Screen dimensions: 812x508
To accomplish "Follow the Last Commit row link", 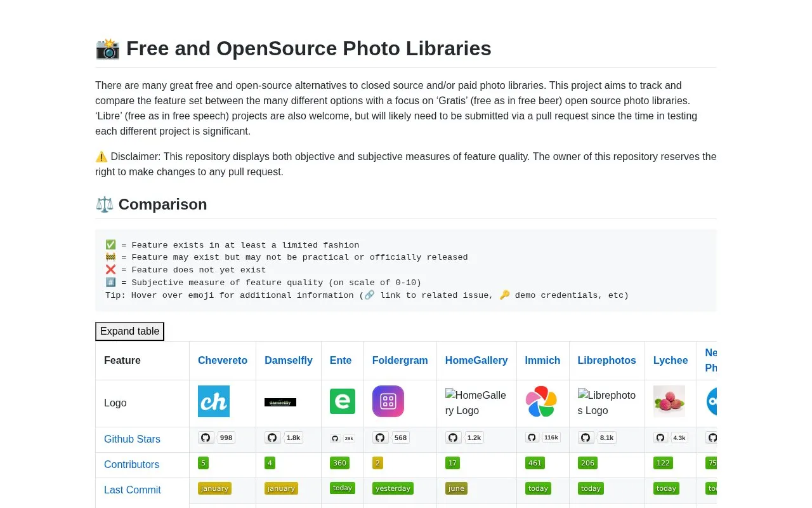I will coord(133,490).
